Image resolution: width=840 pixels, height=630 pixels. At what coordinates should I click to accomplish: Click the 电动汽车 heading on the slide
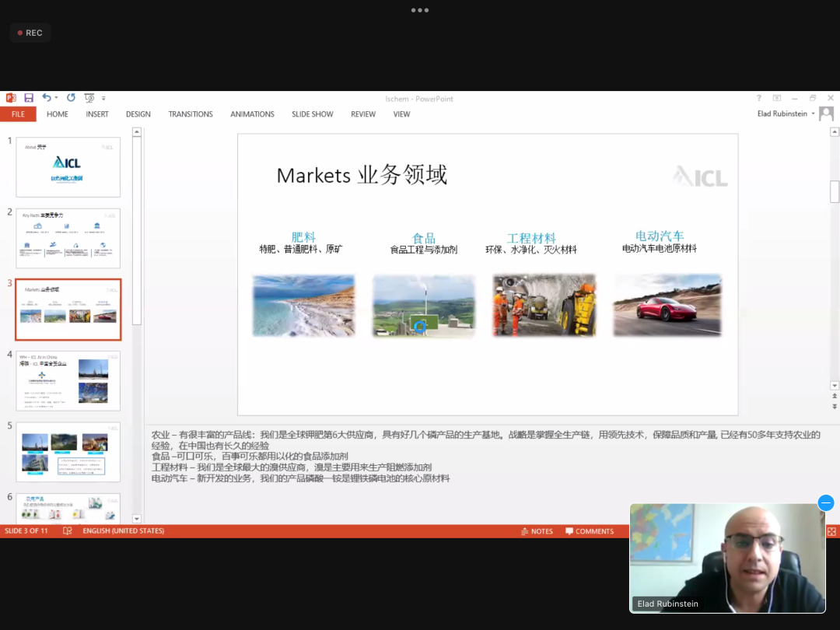click(660, 236)
